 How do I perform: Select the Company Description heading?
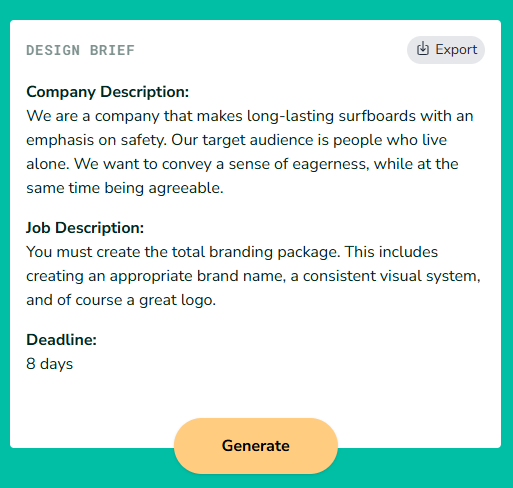[108, 92]
